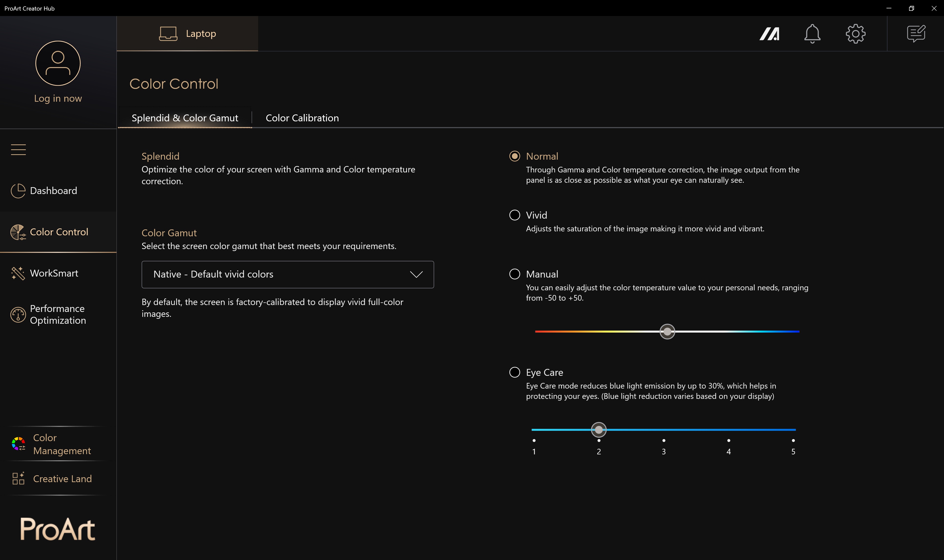
Task: Go to Performance Optimization section
Action: pos(57,314)
